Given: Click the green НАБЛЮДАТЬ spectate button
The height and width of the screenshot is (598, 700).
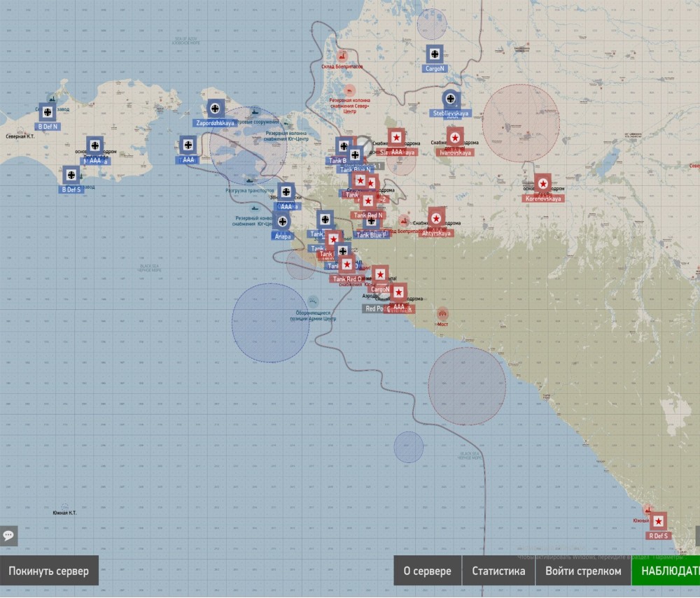Looking at the screenshot, I should click(666, 570).
